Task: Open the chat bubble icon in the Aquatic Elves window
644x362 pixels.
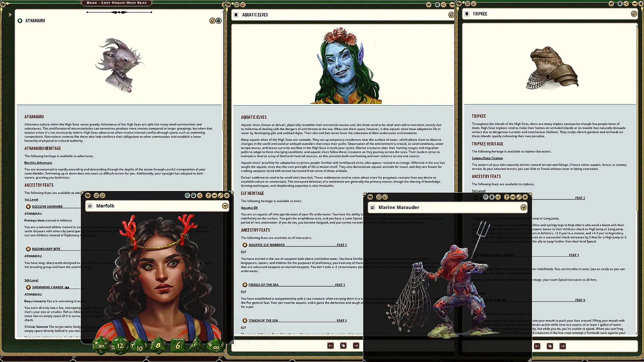Action: tap(429, 5)
